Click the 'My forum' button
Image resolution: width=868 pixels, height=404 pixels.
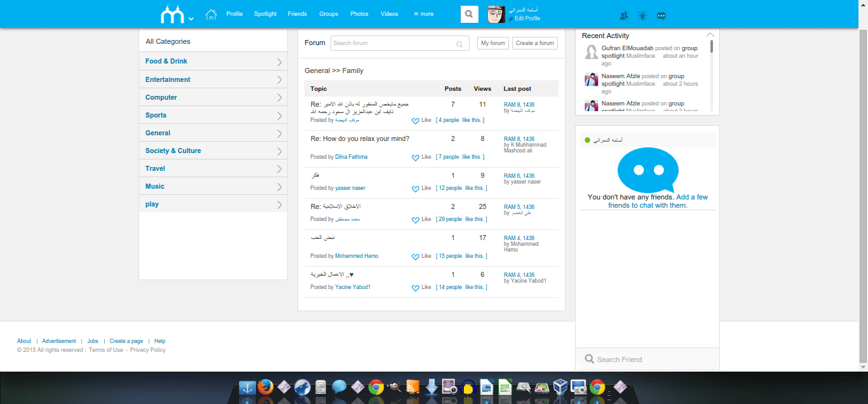(x=493, y=43)
